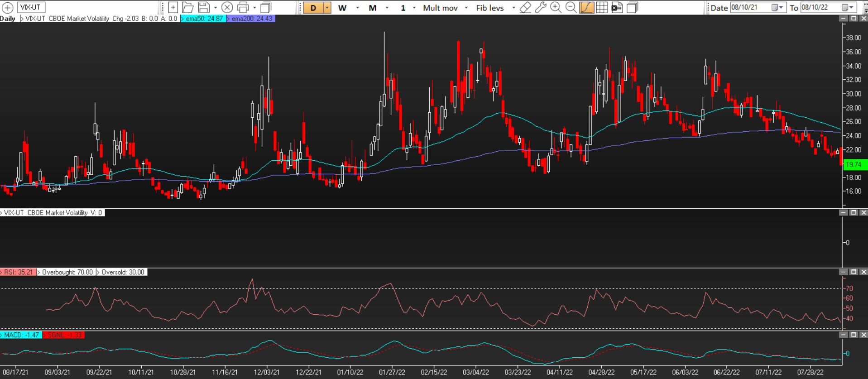Toggle the Daily (D) timeframe button
Image resolution: width=868 pixels, height=379 pixels.
313,8
